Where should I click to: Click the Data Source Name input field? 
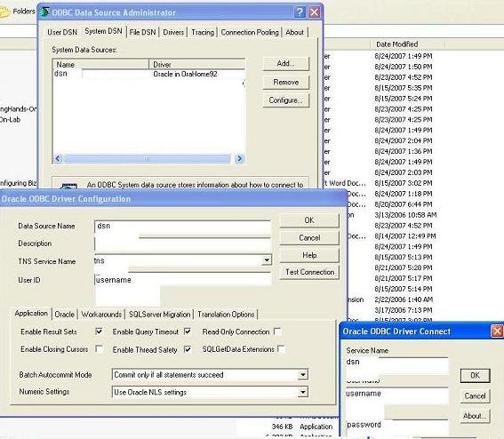(x=182, y=227)
